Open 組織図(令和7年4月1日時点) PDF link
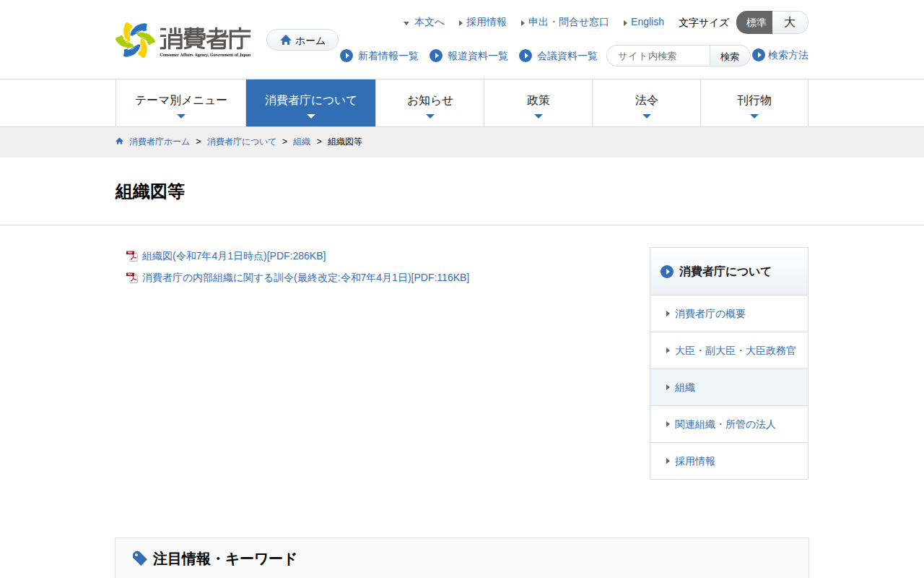Image resolution: width=924 pixels, height=578 pixels. tap(234, 256)
